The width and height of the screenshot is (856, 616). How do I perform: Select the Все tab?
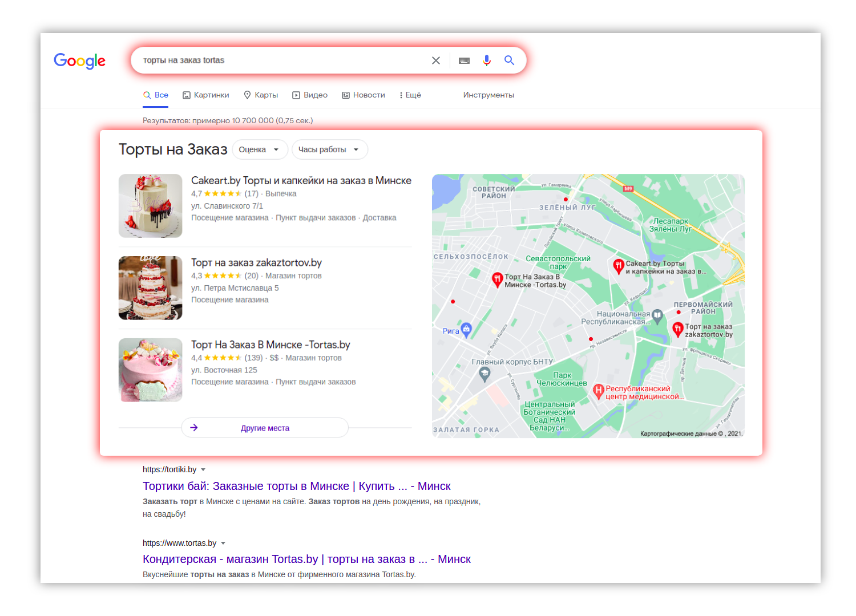click(x=156, y=95)
